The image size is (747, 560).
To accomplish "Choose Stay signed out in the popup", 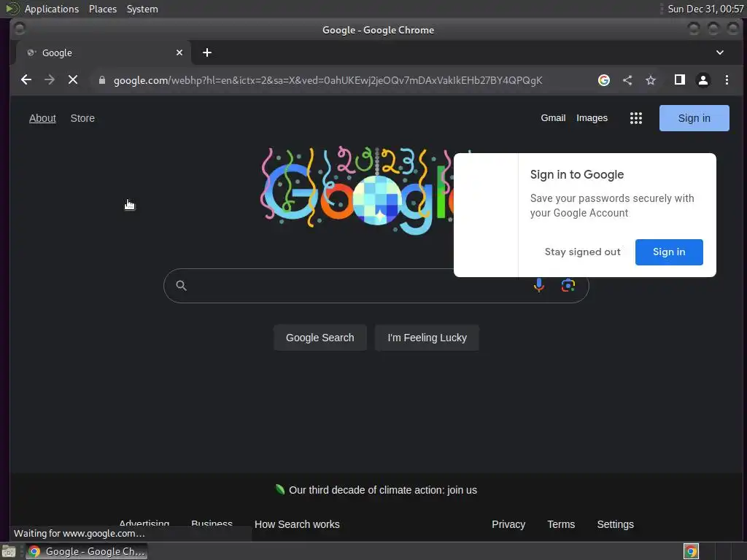I will (x=582, y=252).
